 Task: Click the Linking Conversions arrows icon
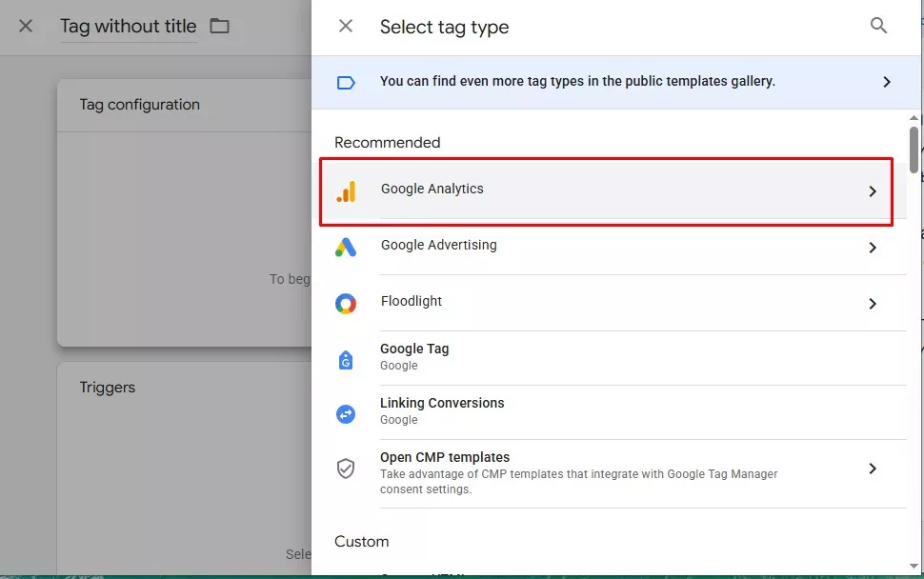pyautogui.click(x=346, y=414)
